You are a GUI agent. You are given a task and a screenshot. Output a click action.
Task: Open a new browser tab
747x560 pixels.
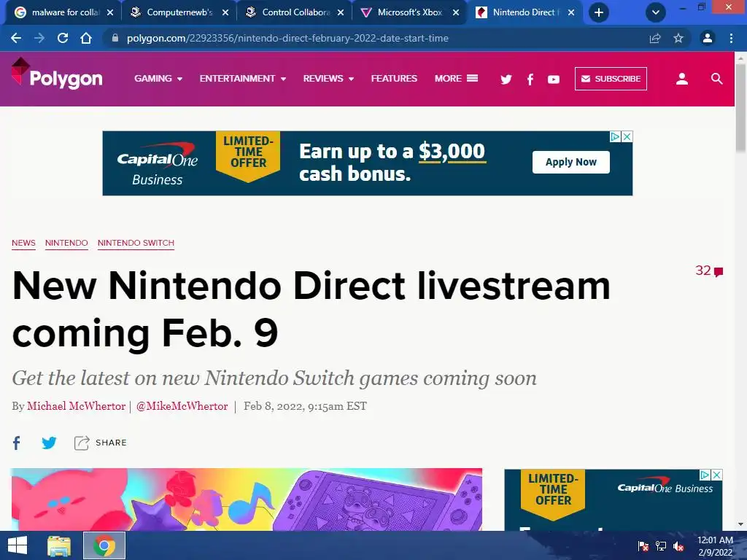[599, 12]
